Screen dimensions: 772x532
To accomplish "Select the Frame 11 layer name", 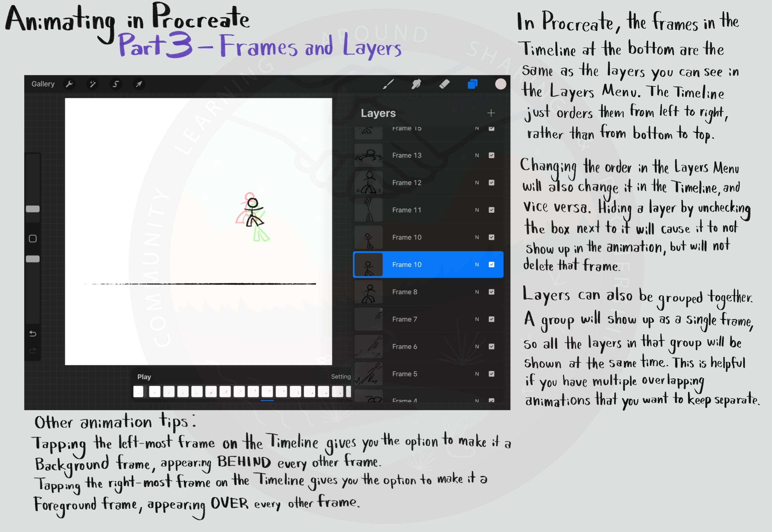I will (407, 210).
